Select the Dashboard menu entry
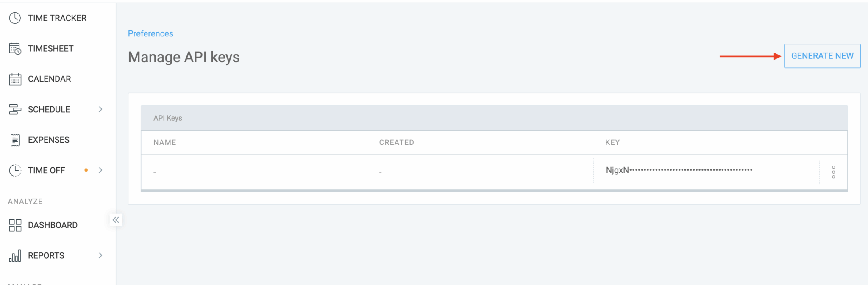This screenshot has height=285, width=868. pos(52,225)
